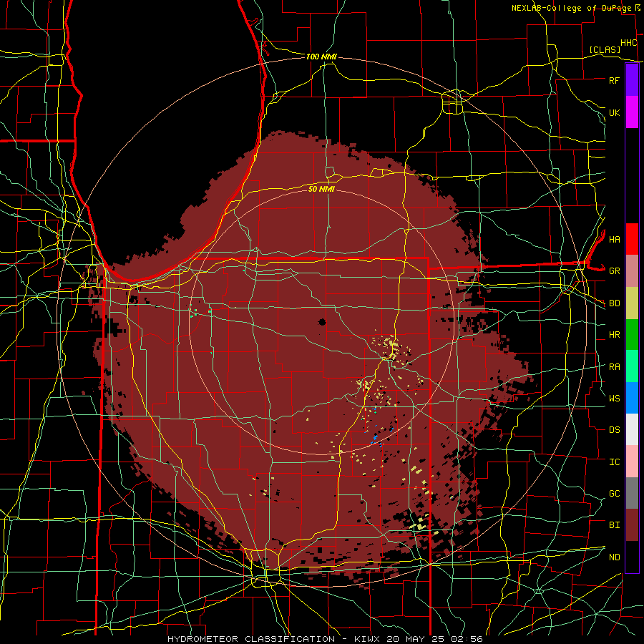The width and height of the screenshot is (644, 644).
Task: Click the 100 NMI range ring label
Action: click(321, 57)
